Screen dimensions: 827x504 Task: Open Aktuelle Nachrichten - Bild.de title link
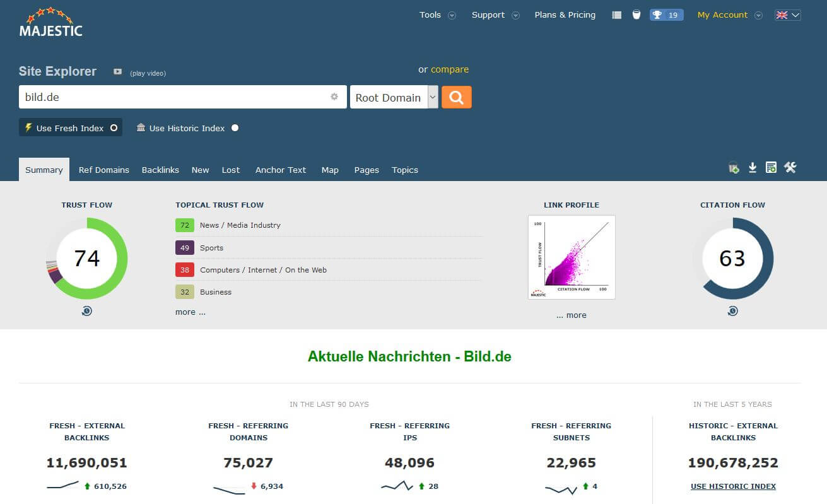point(409,356)
